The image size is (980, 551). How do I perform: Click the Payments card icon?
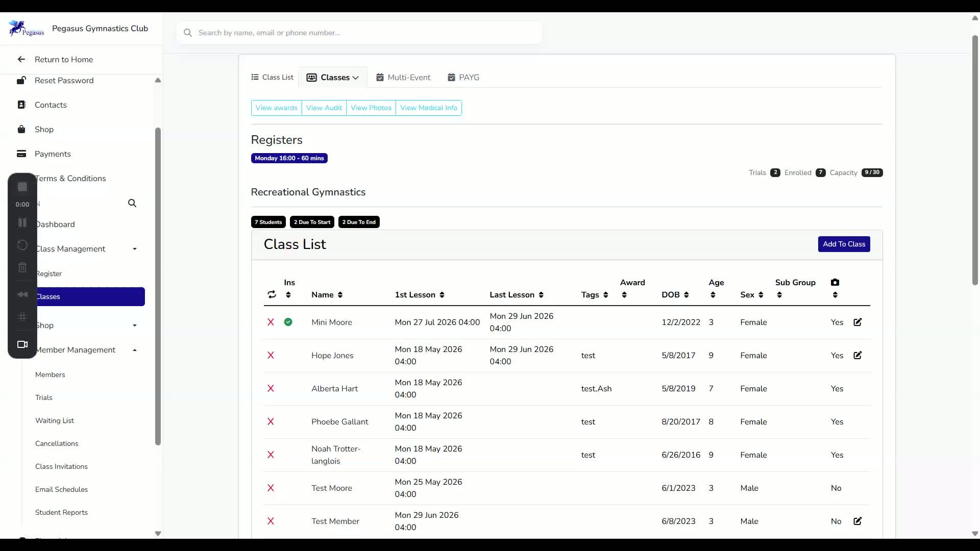click(x=21, y=154)
